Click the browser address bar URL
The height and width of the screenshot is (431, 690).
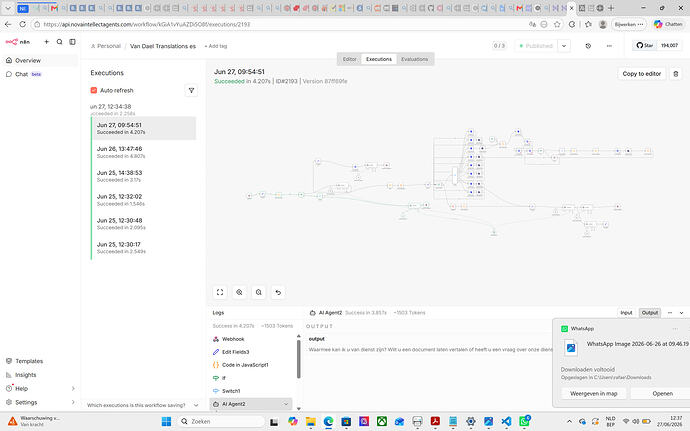coord(147,24)
